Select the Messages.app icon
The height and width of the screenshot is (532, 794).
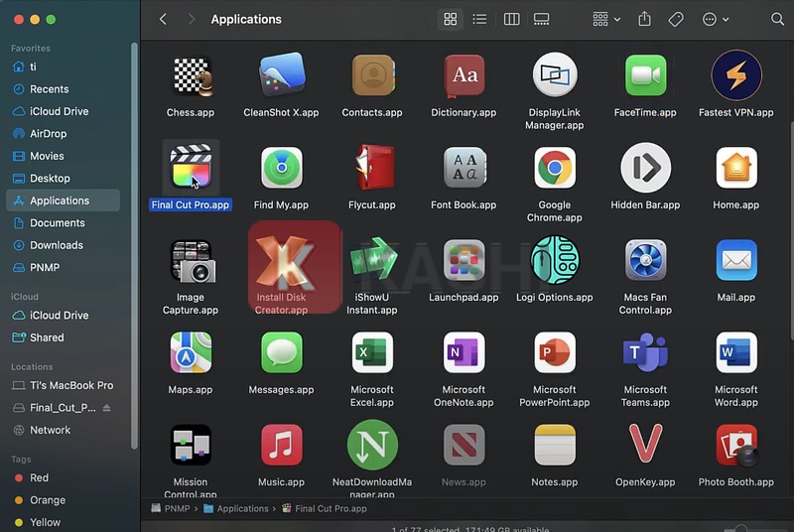tap(281, 352)
